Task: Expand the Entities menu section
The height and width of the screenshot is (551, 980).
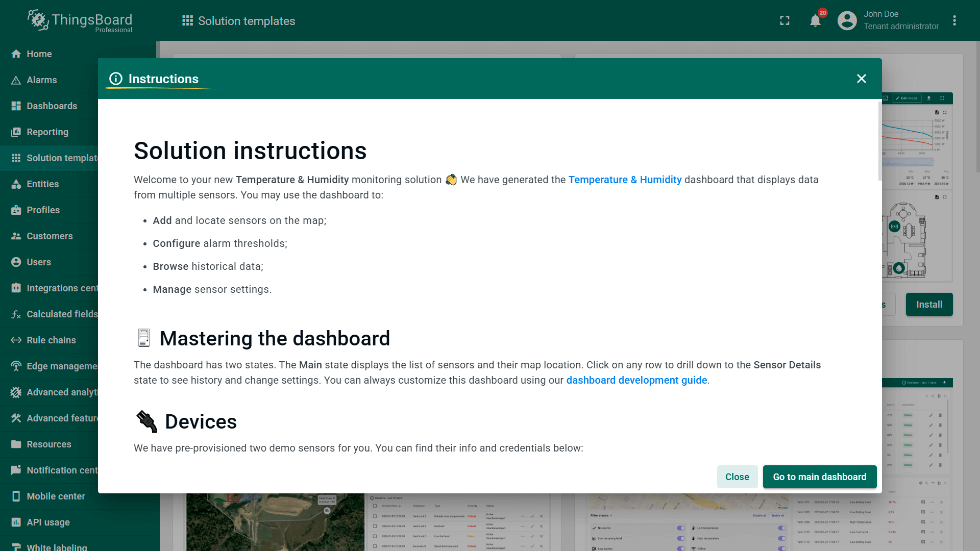Action: pyautogui.click(x=43, y=184)
